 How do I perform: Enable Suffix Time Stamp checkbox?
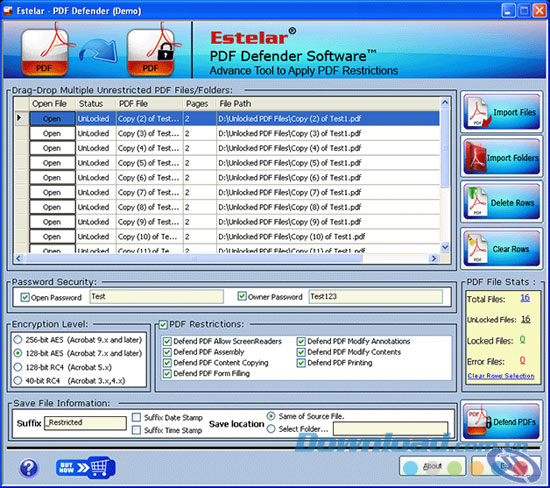coord(136,430)
